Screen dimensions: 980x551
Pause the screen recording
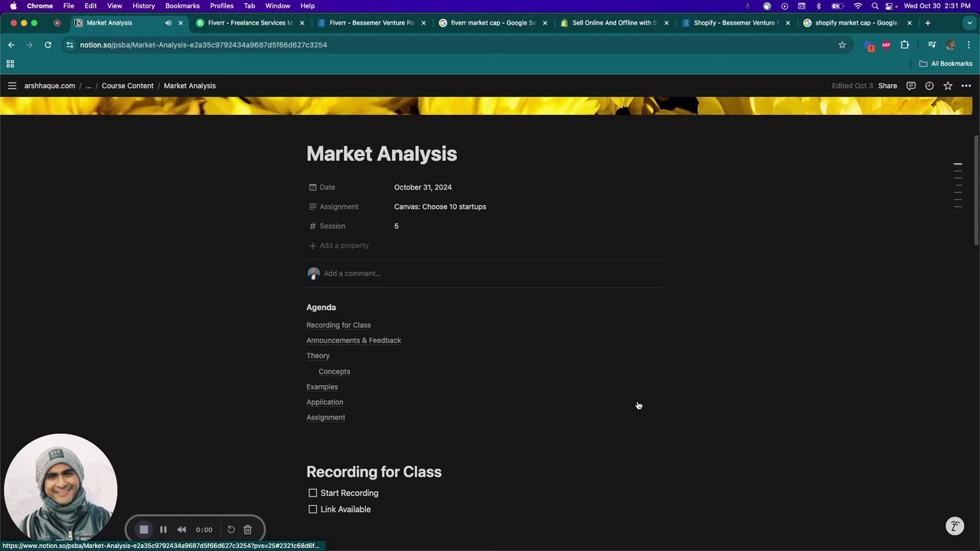pos(163,530)
